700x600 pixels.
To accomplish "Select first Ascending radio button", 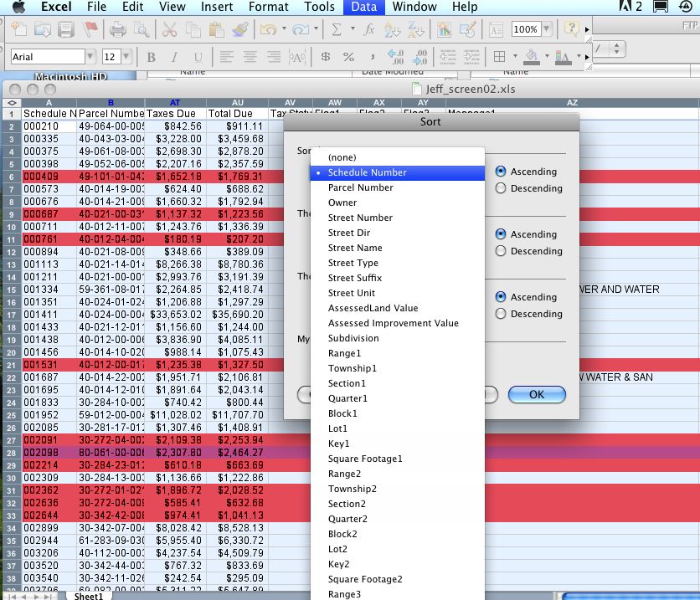I will [x=501, y=172].
